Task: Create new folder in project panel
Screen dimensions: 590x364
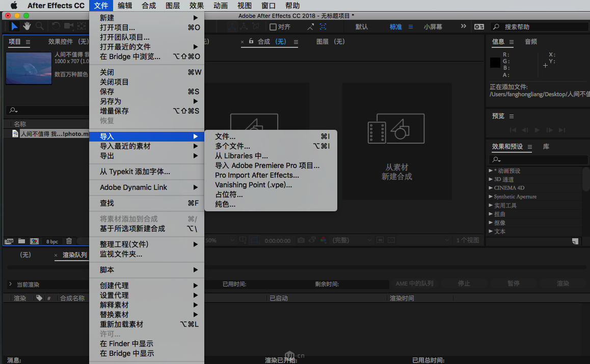Action: pyautogui.click(x=21, y=241)
